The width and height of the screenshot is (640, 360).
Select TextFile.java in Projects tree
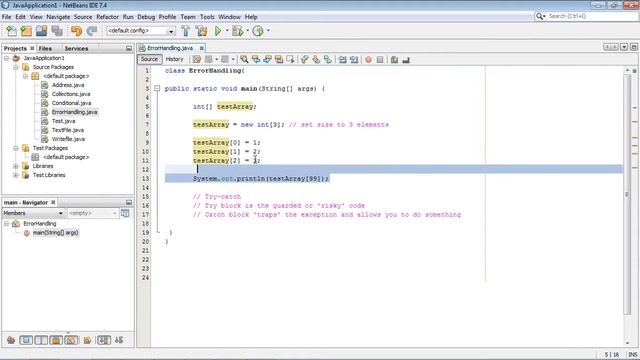click(68, 130)
